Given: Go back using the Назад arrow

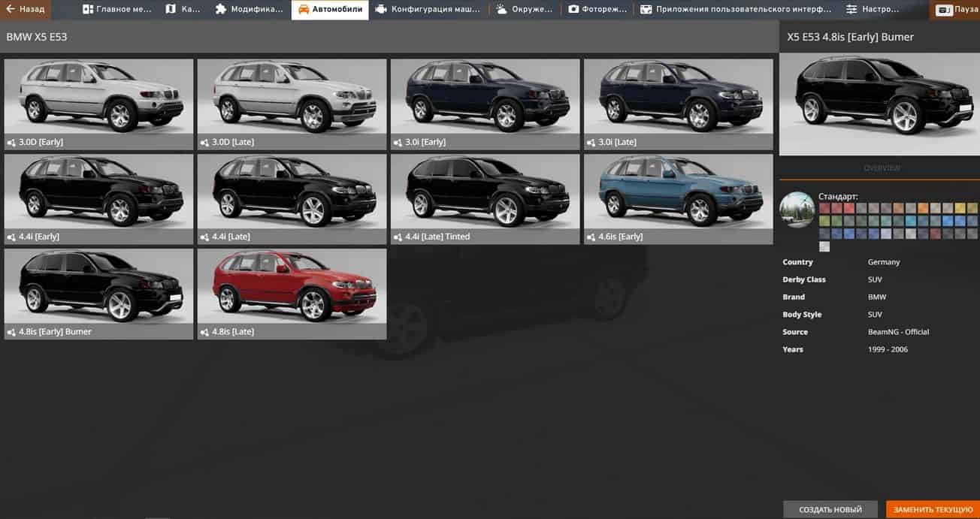Looking at the screenshot, I should [26, 10].
